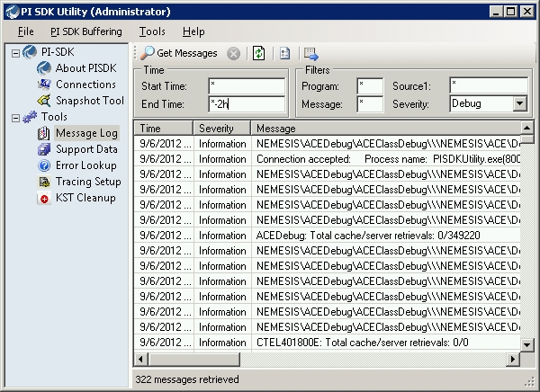Sort by the Severity column header
The height and width of the screenshot is (392, 540).
[x=220, y=129]
